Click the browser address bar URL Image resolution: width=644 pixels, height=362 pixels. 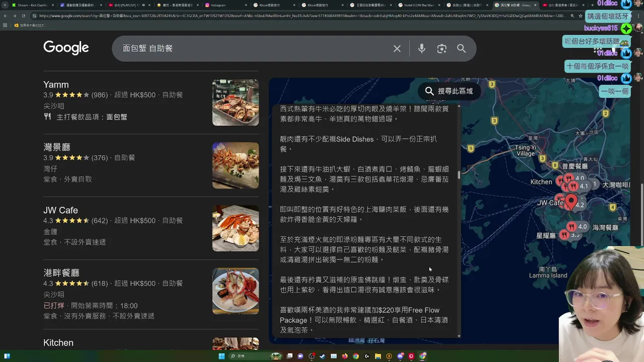(302, 16)
